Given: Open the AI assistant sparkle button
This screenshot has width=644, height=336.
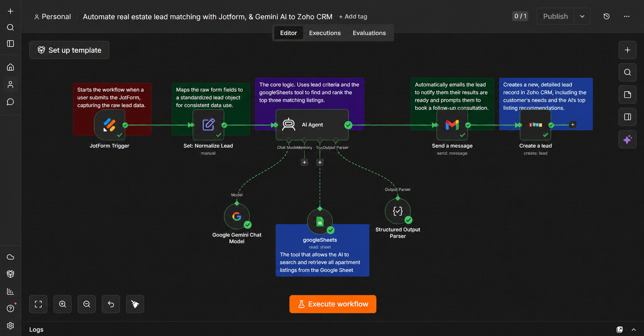Looking at the screenshot, I should 627,139.
